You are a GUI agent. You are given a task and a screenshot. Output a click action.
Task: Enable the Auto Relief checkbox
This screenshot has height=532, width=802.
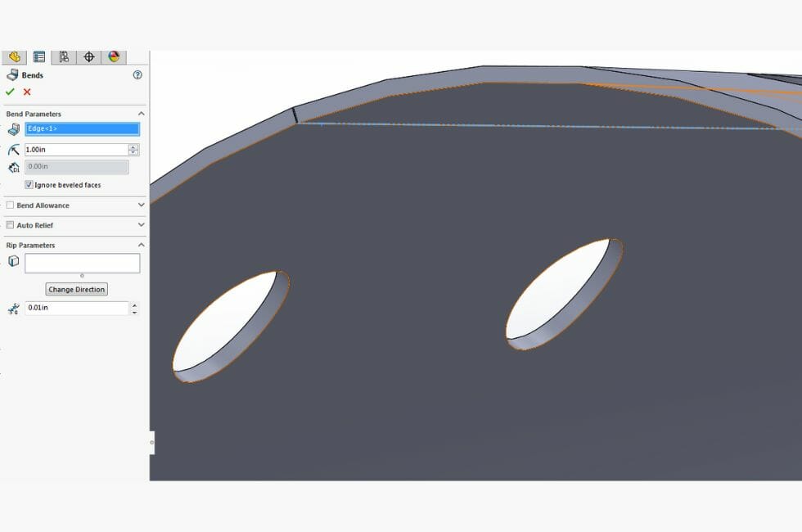(9, 224)
